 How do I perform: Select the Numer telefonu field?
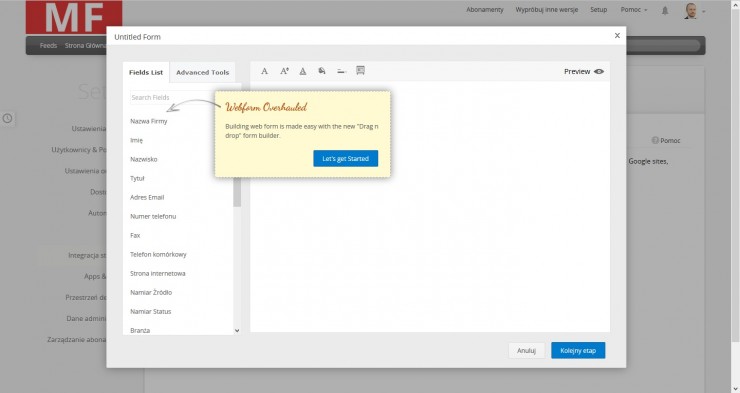click(153, 216)
